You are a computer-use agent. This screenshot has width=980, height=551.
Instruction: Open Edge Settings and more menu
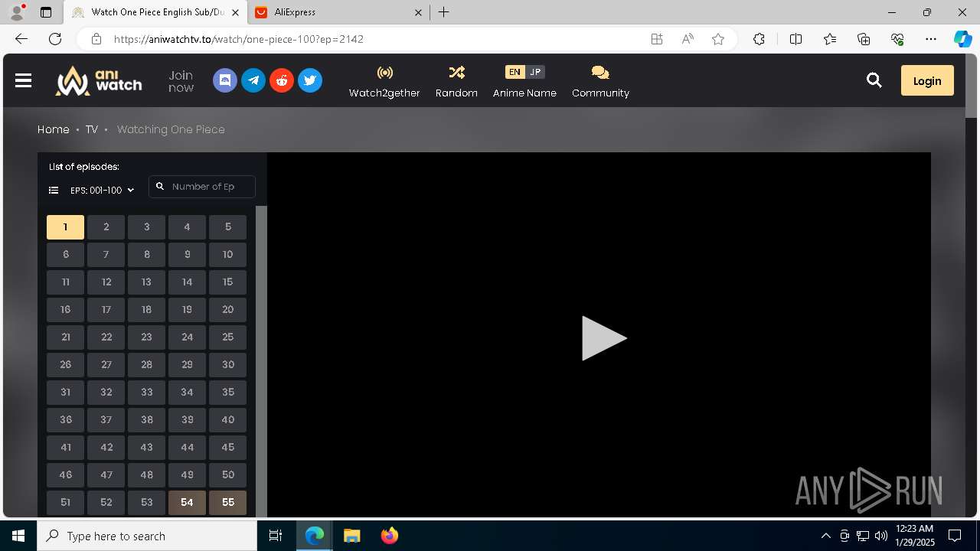click(x=931, y=39)
